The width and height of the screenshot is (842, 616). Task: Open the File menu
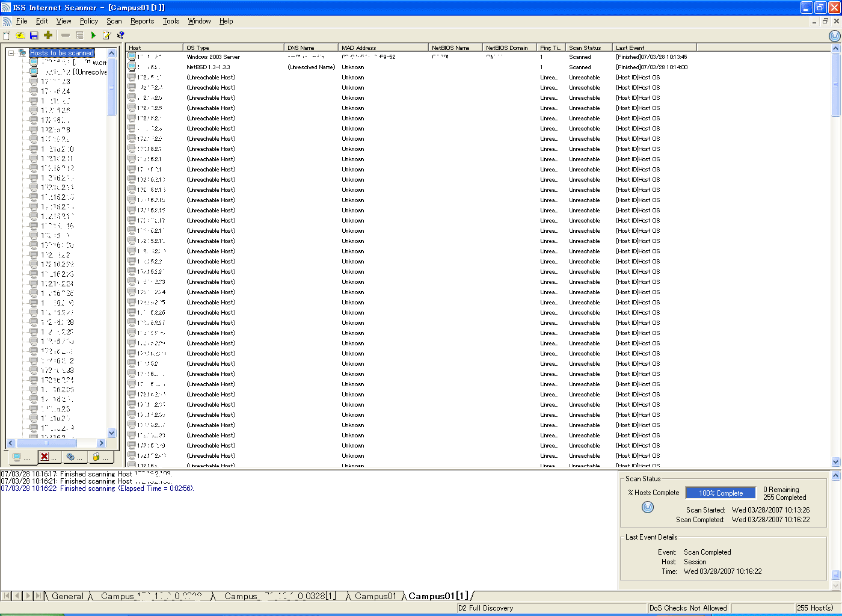pyautogui.click(x=22, y=21)
